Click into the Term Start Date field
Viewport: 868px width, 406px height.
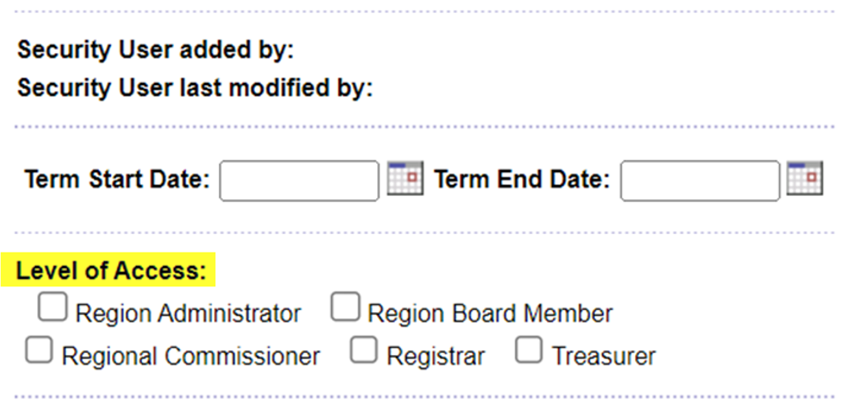[x=299, y=181]
